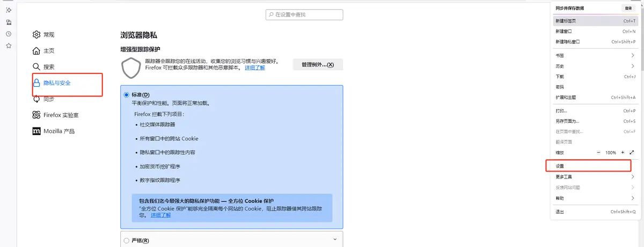644x247 pixels.
Task: Click the 增强型跟踪保护 subheading
Action: click(x=140, y=49)
